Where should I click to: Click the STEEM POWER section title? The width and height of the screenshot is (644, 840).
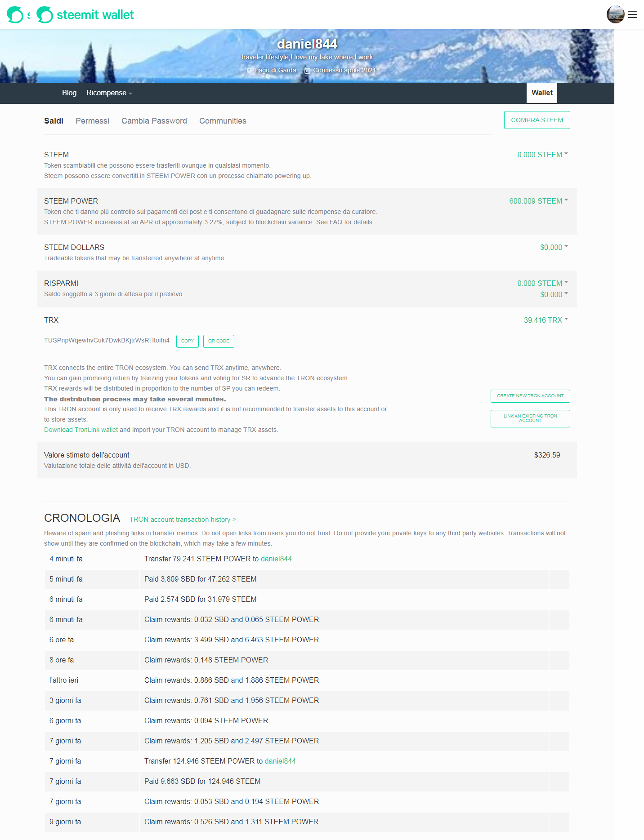pos(71,201)
